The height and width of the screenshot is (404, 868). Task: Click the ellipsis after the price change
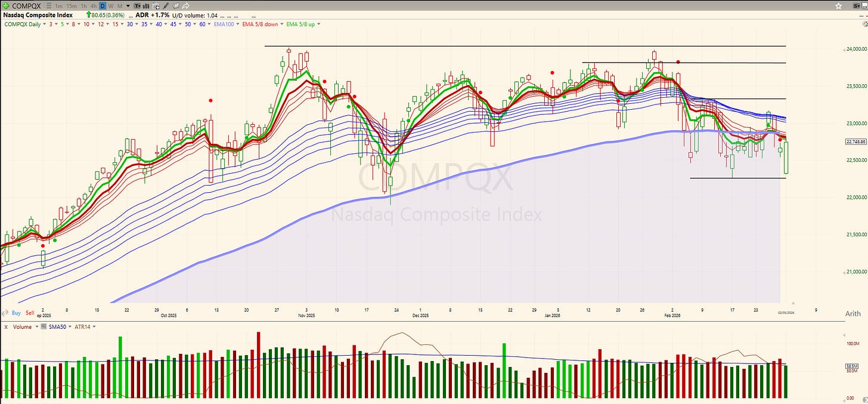(131, 17)
